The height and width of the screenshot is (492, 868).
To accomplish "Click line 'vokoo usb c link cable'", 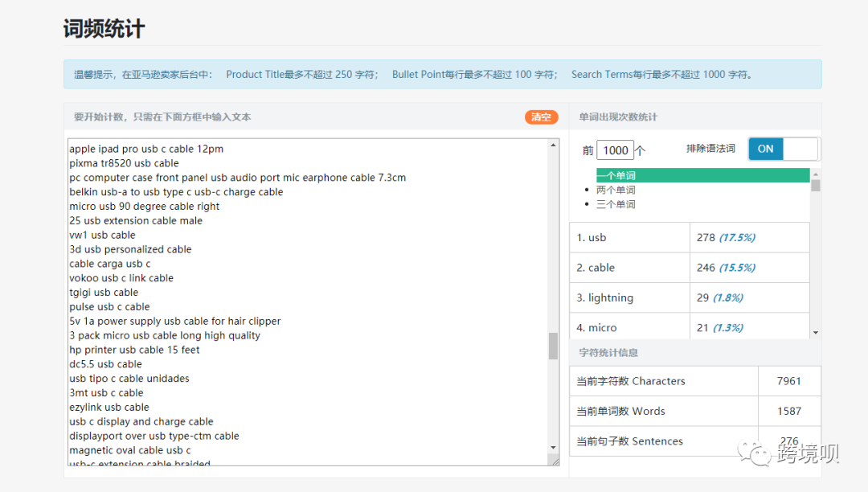I will point(121,278).
